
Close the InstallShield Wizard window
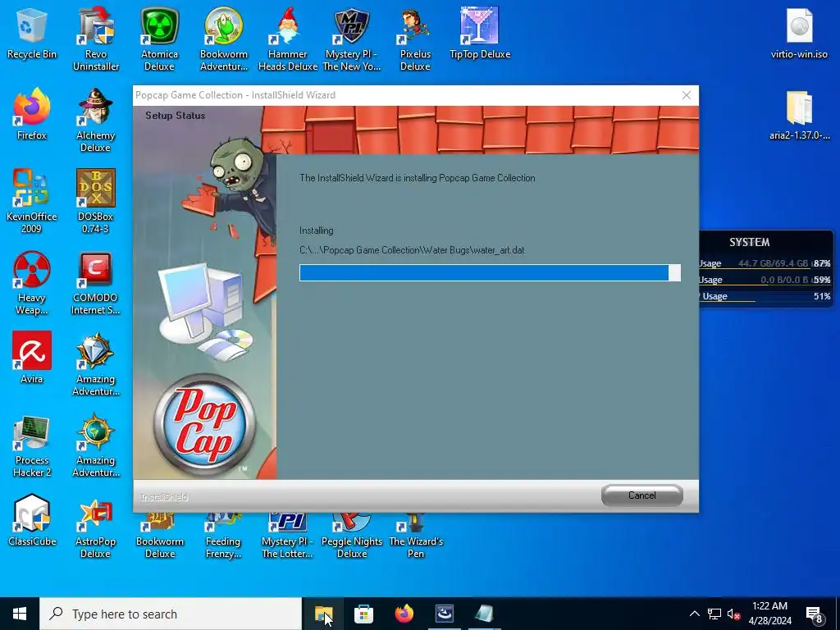pos(687,95)
